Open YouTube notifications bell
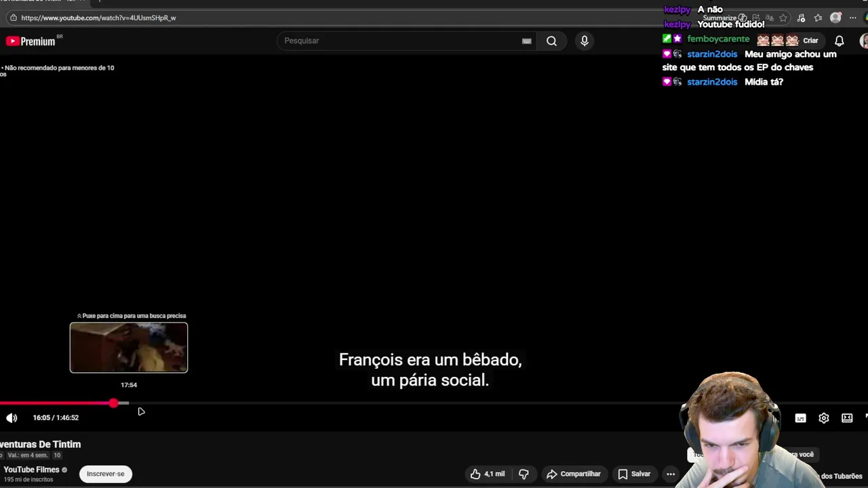 (839, 41)
